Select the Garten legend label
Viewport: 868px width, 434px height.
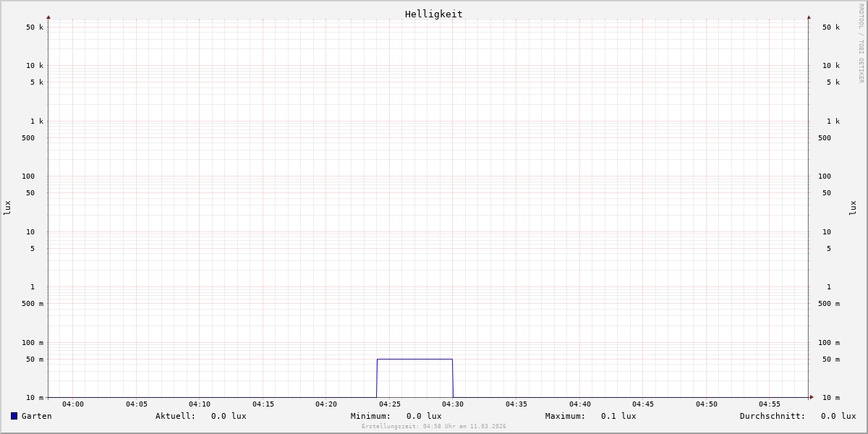tap(37, 416)
